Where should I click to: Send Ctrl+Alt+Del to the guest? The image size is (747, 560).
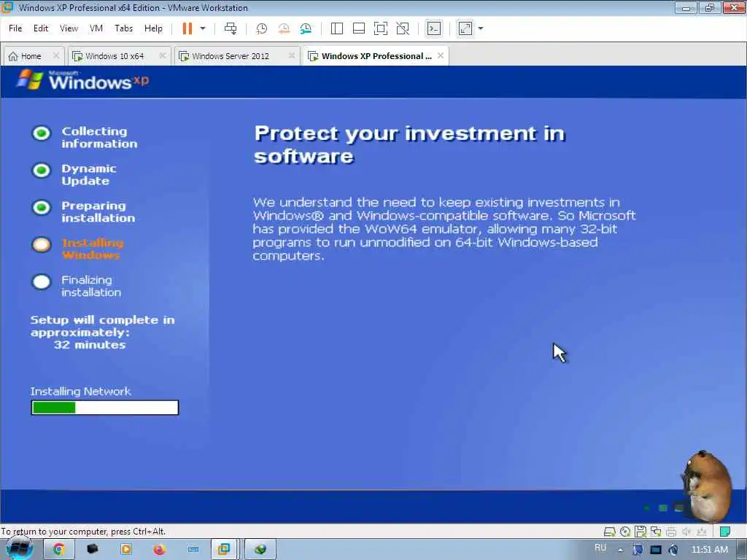[231, 28]
